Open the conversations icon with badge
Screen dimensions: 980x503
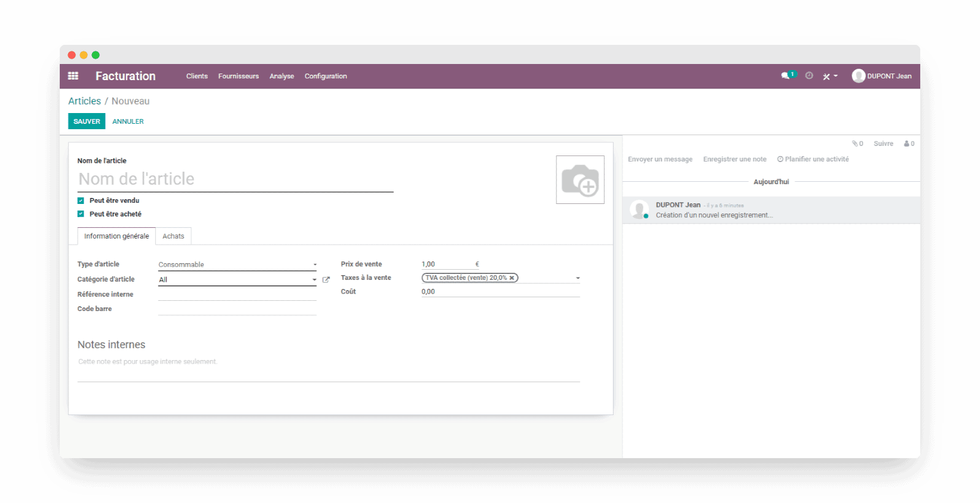pyautogui.click(x=788, y=75)
